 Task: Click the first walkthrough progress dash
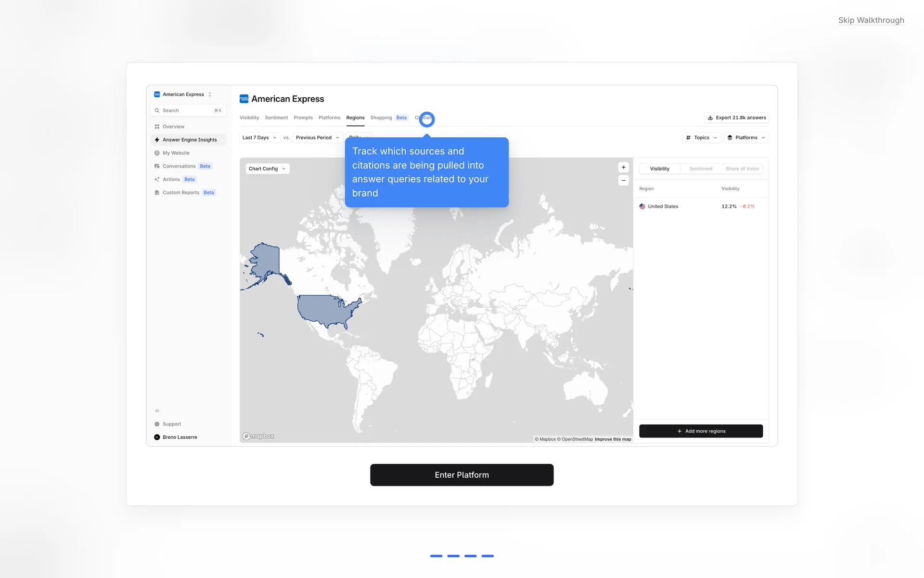436,556
